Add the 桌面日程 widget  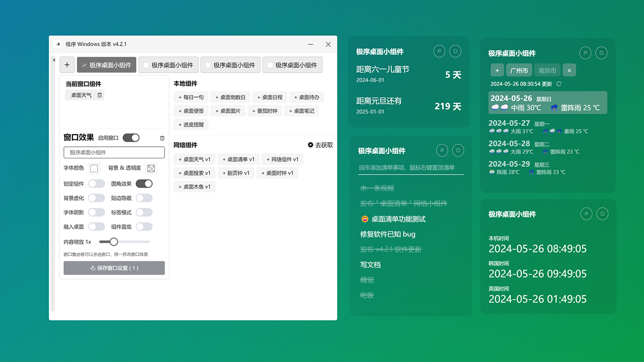pyautogui.click(x=270, y=98)
